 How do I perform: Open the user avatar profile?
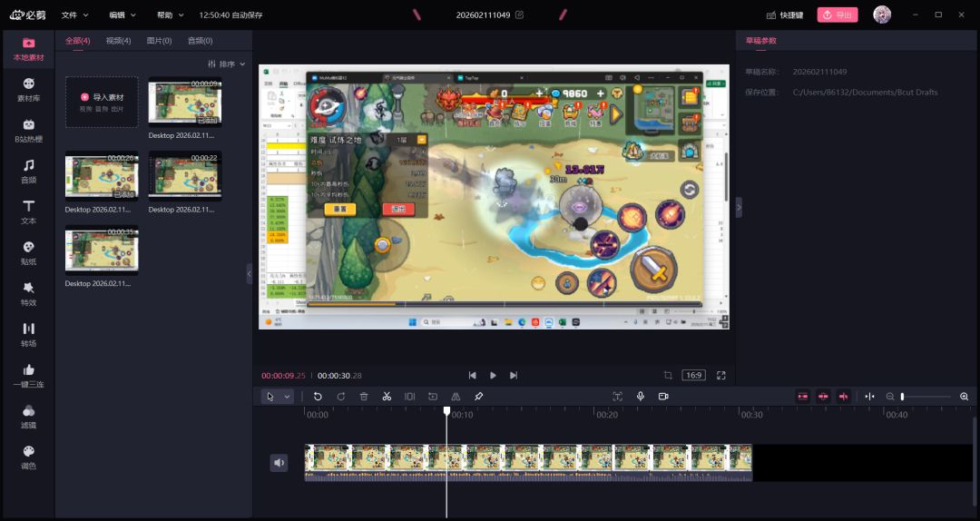882,15
